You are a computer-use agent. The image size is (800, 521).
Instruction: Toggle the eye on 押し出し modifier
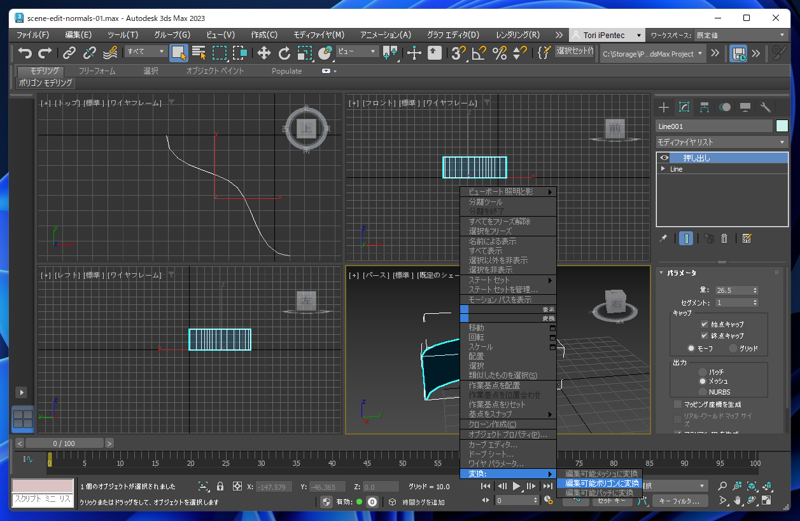665,158
